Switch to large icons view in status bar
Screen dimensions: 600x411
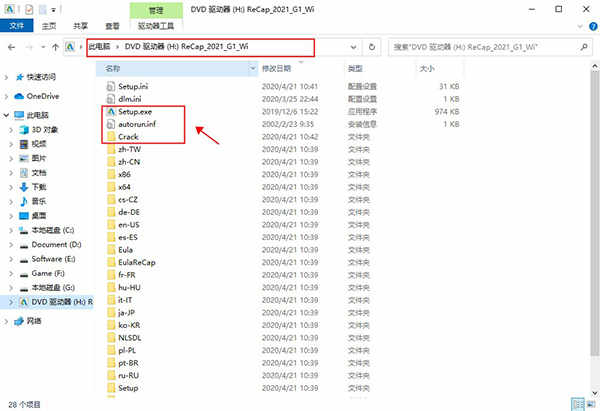pyautogui.click(x=589, y=404)
